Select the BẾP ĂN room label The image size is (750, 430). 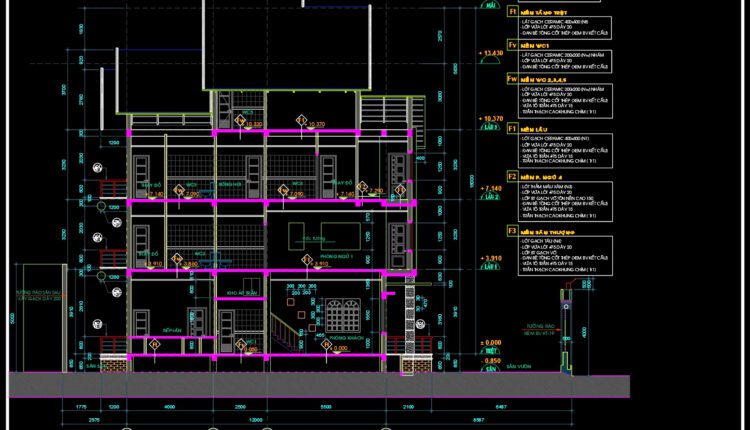click(x=172, y=331)
